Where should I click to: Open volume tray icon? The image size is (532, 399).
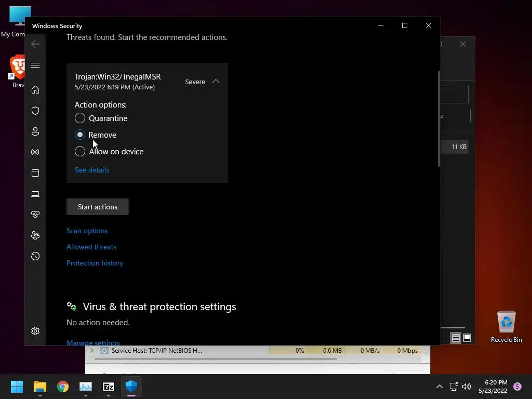(467, 387)
